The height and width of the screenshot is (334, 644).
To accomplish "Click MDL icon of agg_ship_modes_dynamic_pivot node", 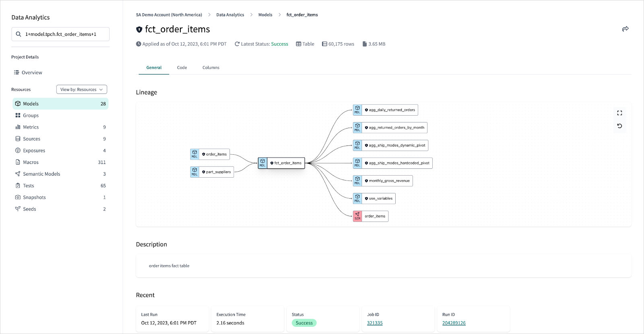I will tap(357, 145).
